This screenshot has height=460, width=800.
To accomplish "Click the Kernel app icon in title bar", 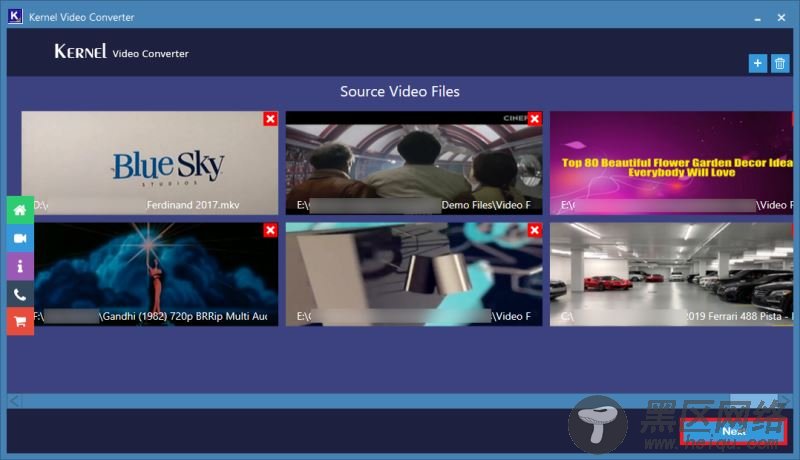I will 15,16.
